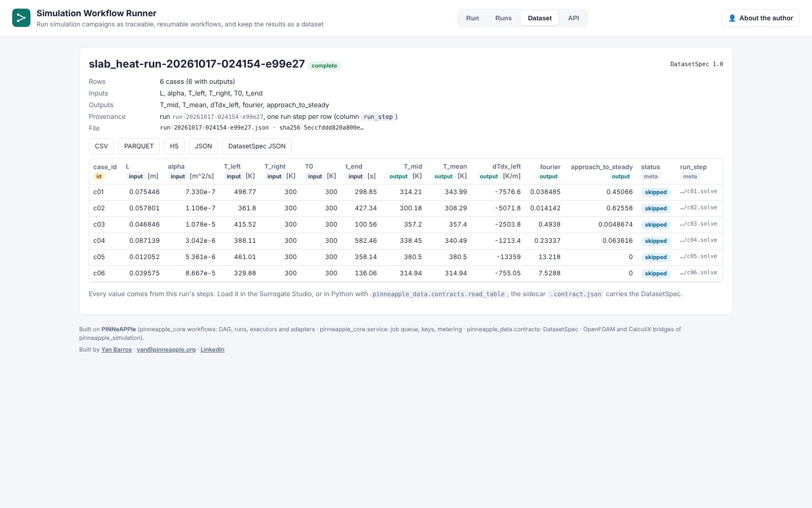Click the JSON download button

[204, 146]
